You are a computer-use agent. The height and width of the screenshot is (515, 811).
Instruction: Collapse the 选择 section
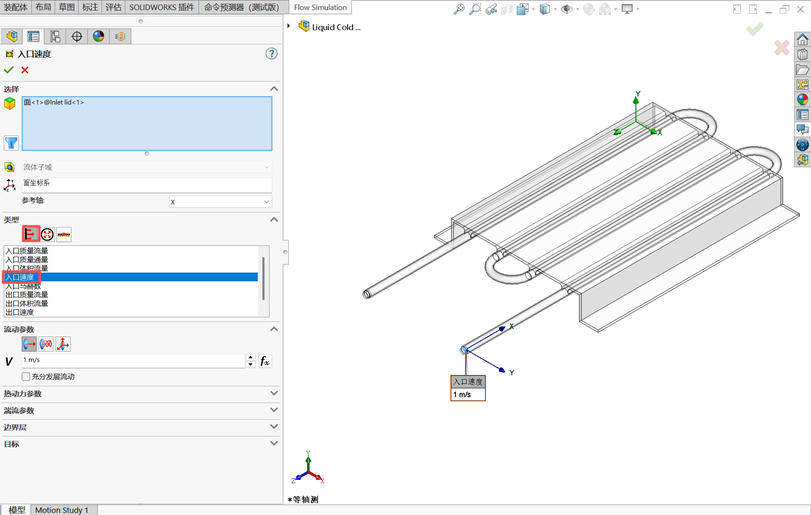[x=274, y=89]
